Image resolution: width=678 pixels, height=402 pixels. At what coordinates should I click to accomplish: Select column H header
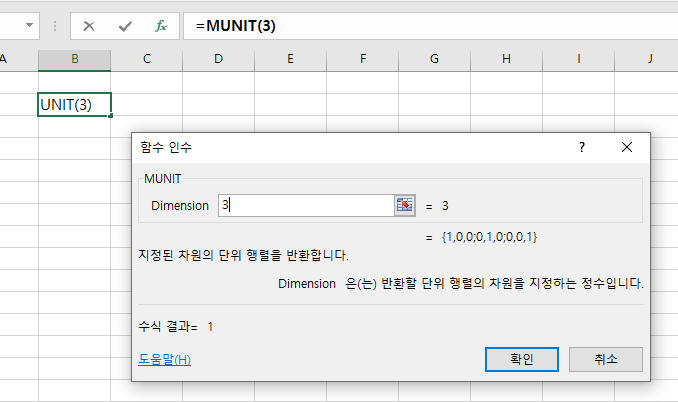pos(506,59)
